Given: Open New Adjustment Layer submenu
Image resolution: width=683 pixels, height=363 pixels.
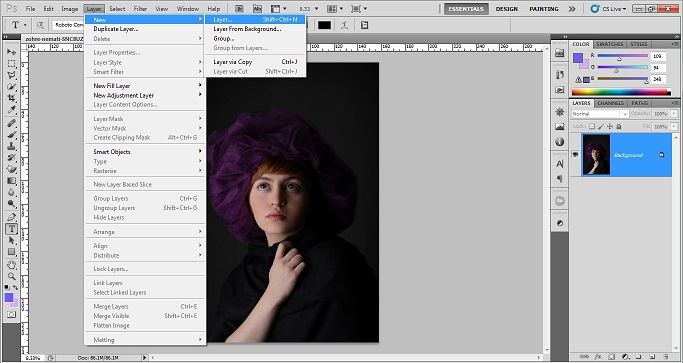Looking at the screenshot, I should coord(145,95).
